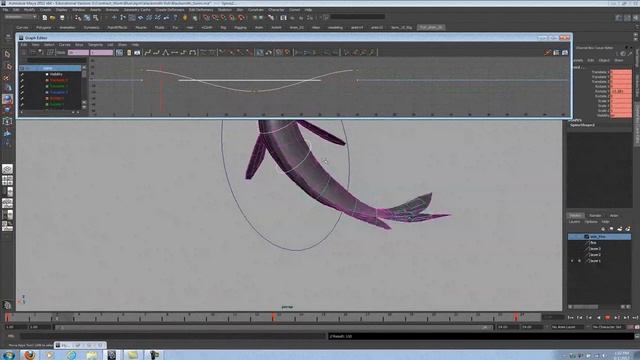This screenshot has width=640, height=360.
Task: Toggle Auto Keyframe button
Action: [631, 327]
